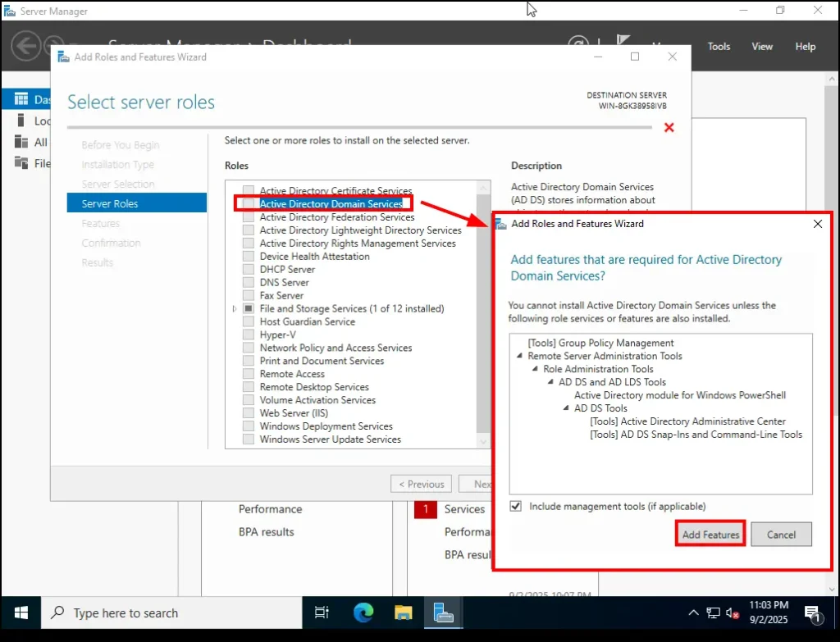
Task: Open the Action Center notifications icon
Action: [x=813, y=613]
